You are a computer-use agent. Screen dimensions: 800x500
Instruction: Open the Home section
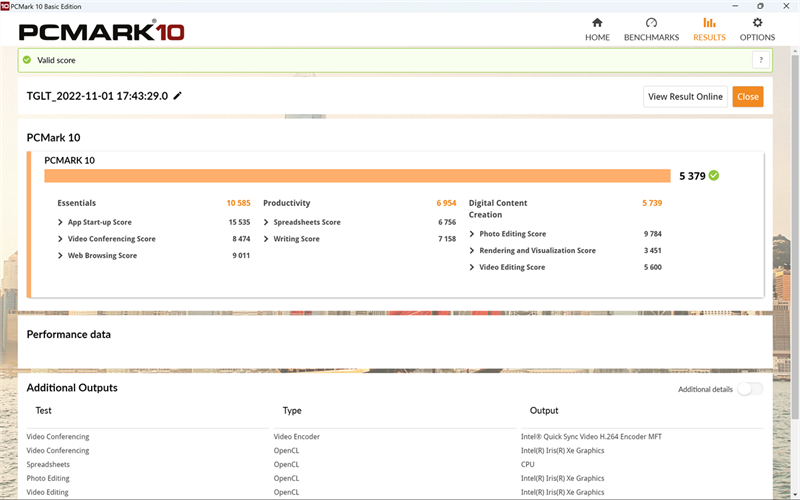597,30
